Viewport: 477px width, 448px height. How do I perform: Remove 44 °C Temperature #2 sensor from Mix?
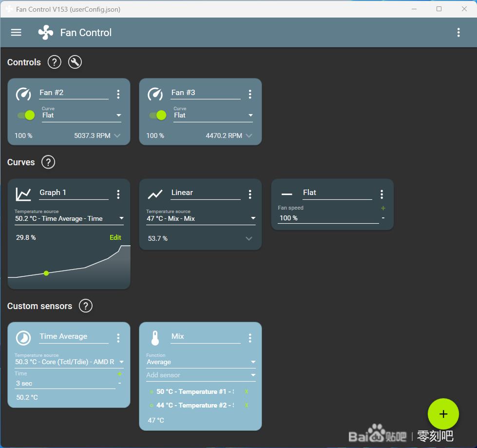pyautogui.click(x=247, y=405)
